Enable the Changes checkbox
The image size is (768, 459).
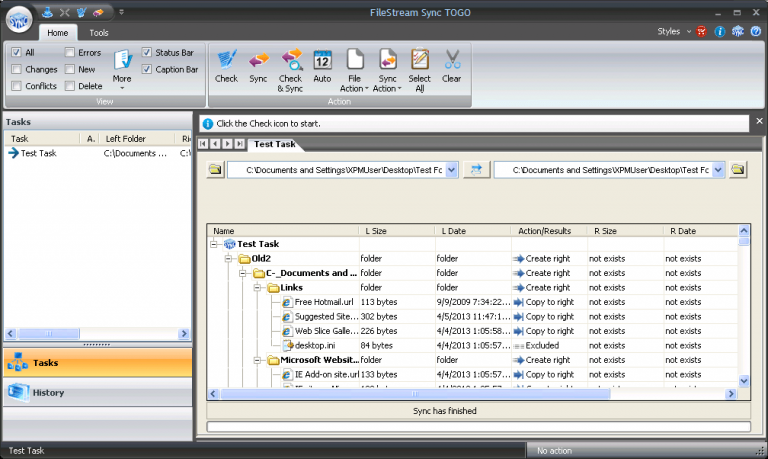17,69
